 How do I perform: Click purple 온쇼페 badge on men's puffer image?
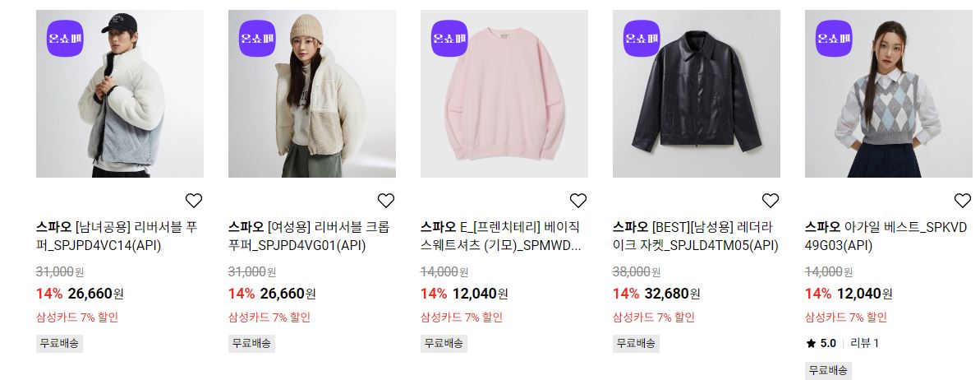coord(65,38)
